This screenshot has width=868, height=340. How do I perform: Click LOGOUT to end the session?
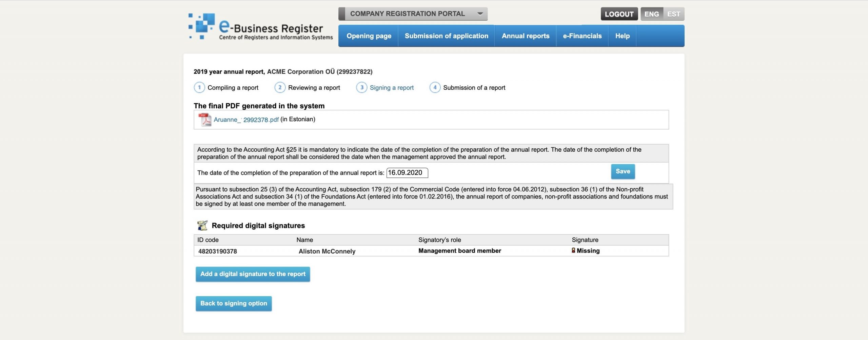click(x=619, y=14)
